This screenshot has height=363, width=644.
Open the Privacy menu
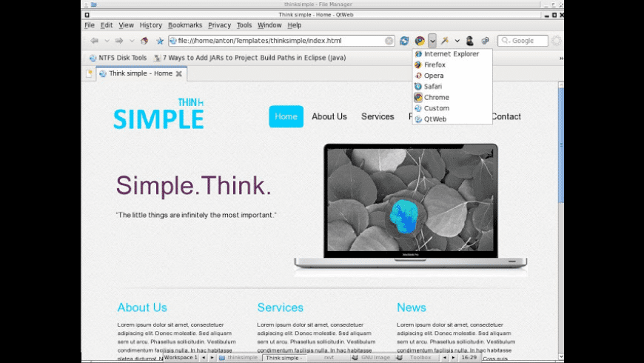219,25
